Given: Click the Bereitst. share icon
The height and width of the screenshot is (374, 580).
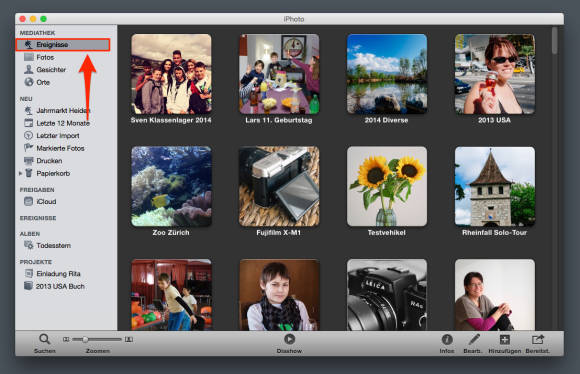Looking at the screenshot, I should [x=537, y=339].
